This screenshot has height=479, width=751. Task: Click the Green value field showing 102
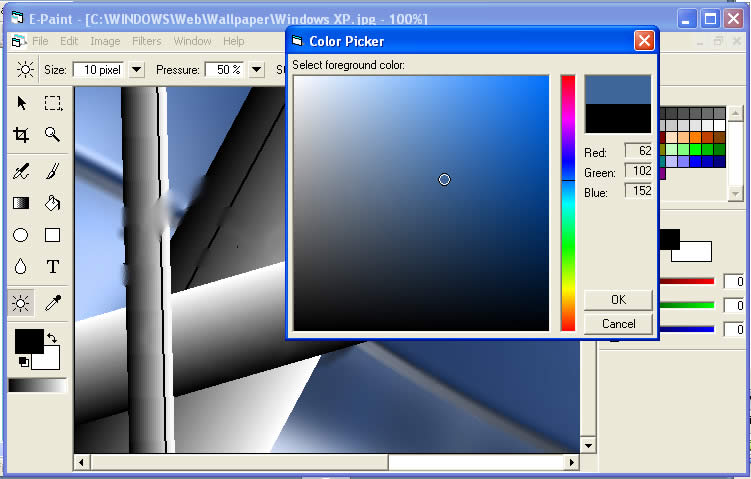tap(638, 171)
